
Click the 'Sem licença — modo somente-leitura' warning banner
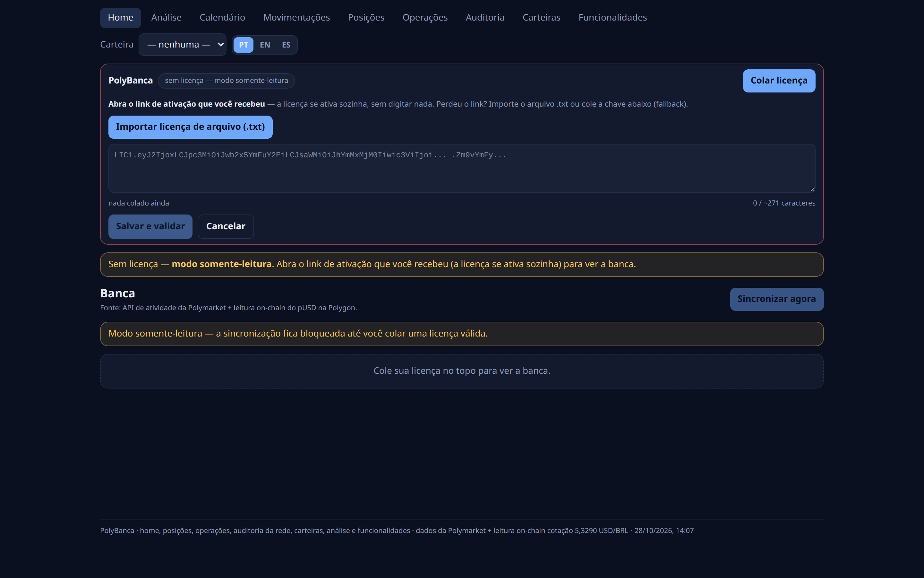(462, 265)
